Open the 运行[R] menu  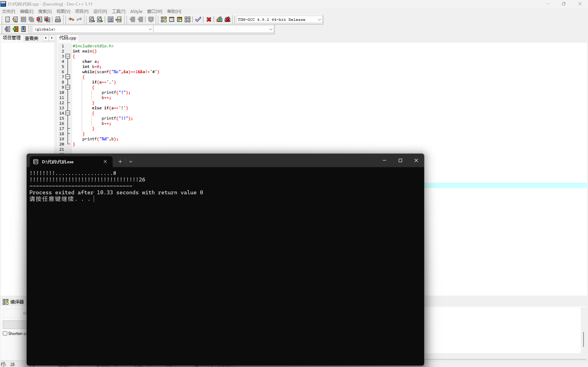tap(100, 11)
